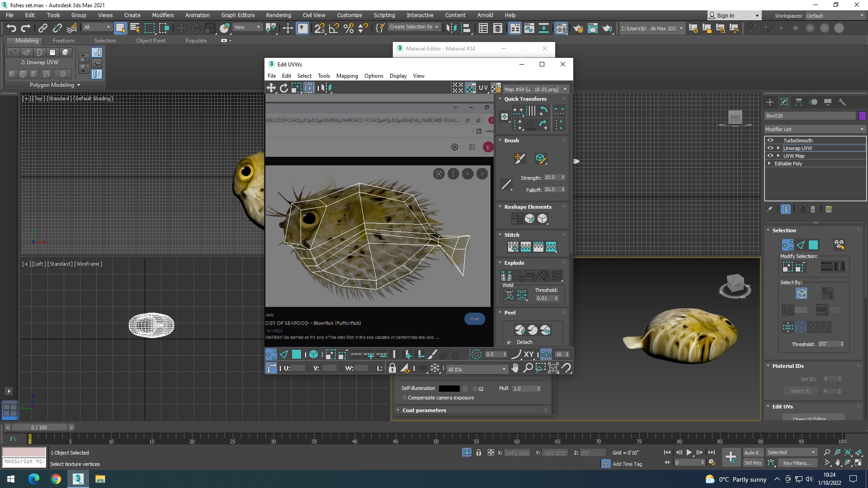Toggle visibility of Unwrap UVW modifier
The height and width of the screenshot is (488, 868).
coord(770,148)
